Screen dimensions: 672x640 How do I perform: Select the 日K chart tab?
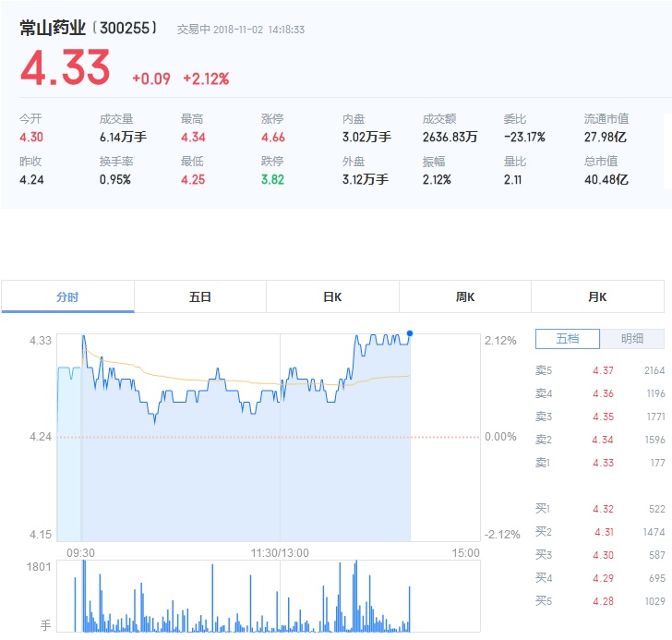click(332, 296)
